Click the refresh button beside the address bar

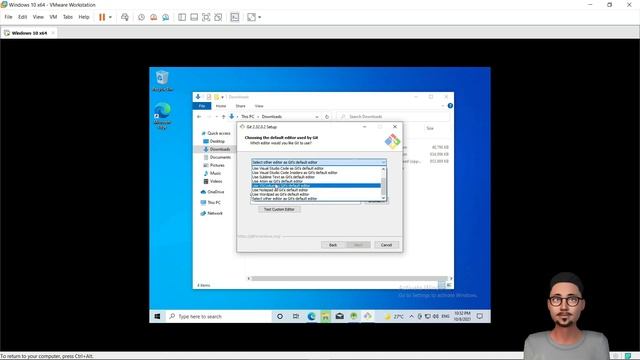pos(327,117)
